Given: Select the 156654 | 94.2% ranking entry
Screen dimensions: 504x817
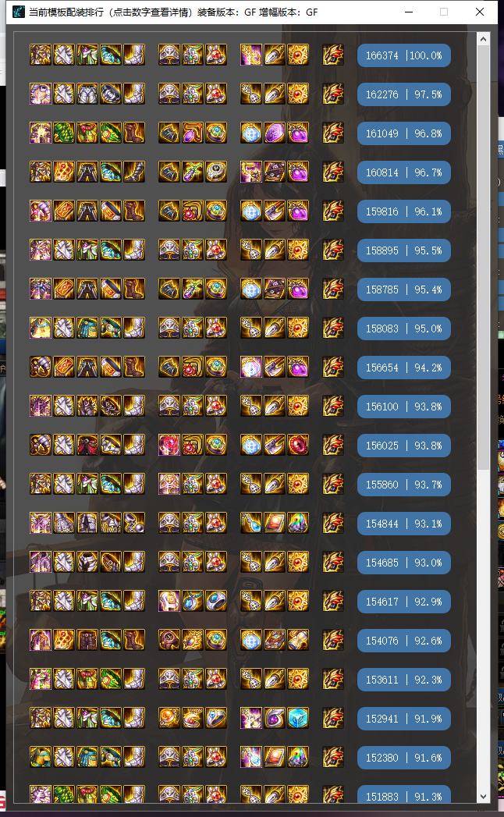Looking at the screenshot, I should tap(403, 368).
